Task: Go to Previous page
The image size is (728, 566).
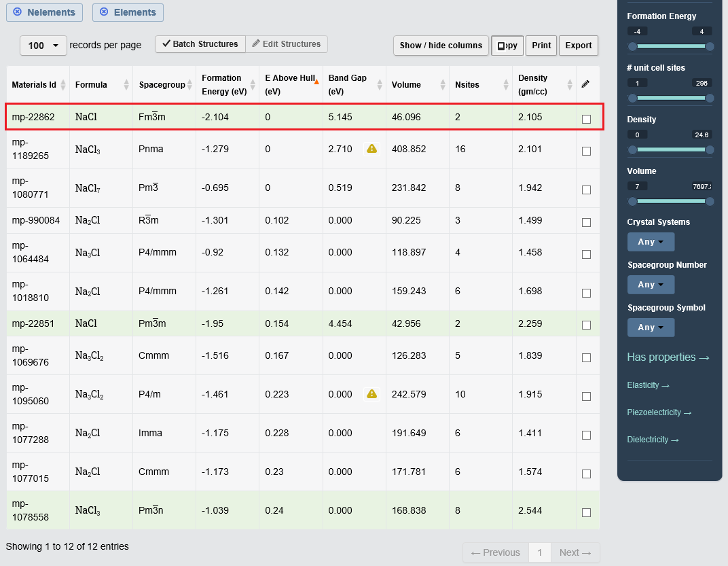Action: 495,552
